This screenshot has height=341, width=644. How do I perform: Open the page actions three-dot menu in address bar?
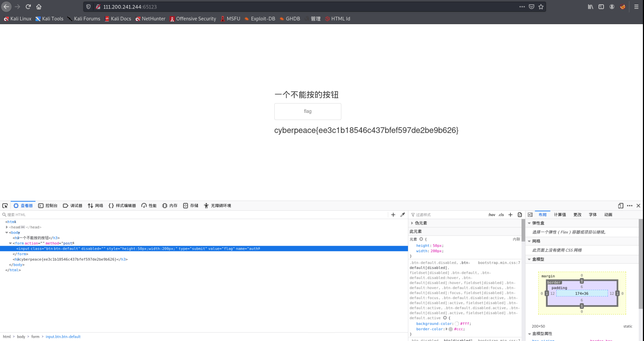point(522,6)
